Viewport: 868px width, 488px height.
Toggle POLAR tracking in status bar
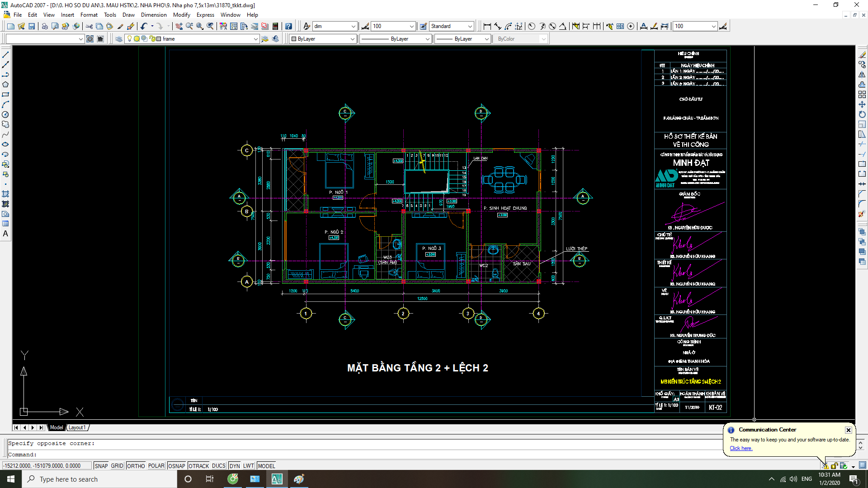coord(156,466)
